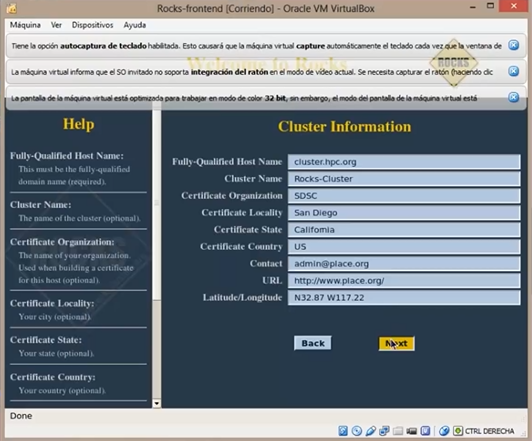Screen dimensions: 532x441
Task: Open the Ver menu
Action: [x=56, y=25]
